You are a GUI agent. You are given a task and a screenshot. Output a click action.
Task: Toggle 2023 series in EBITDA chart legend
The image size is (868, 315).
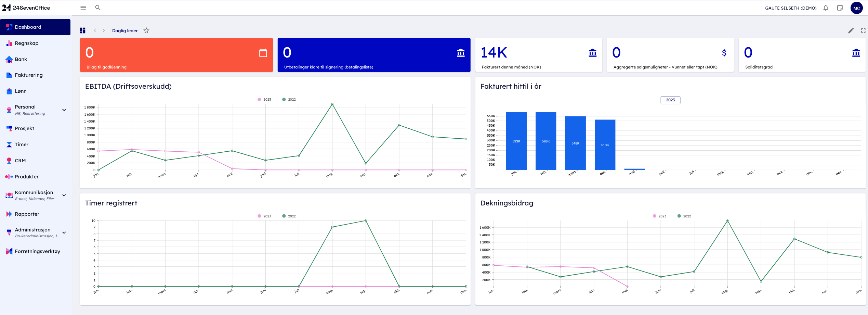coord(264,100)
